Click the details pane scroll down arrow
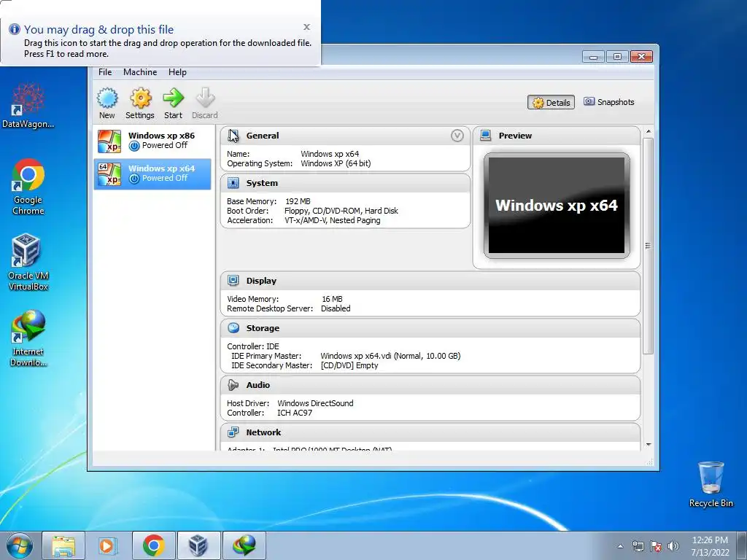 click(648, 444)
